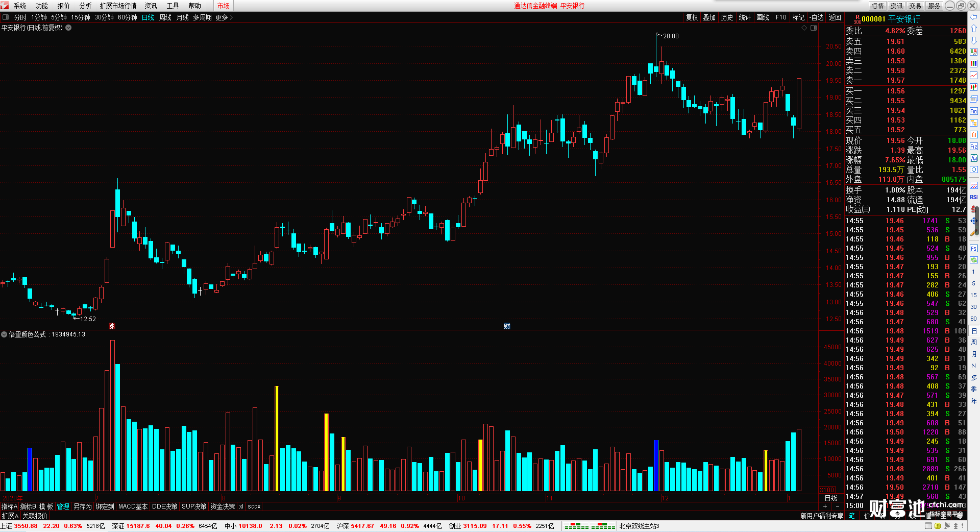This screenshot has height=532, width=980.
Task: Click the TDX logo icon at top-left
Action: tap(5, 6)
